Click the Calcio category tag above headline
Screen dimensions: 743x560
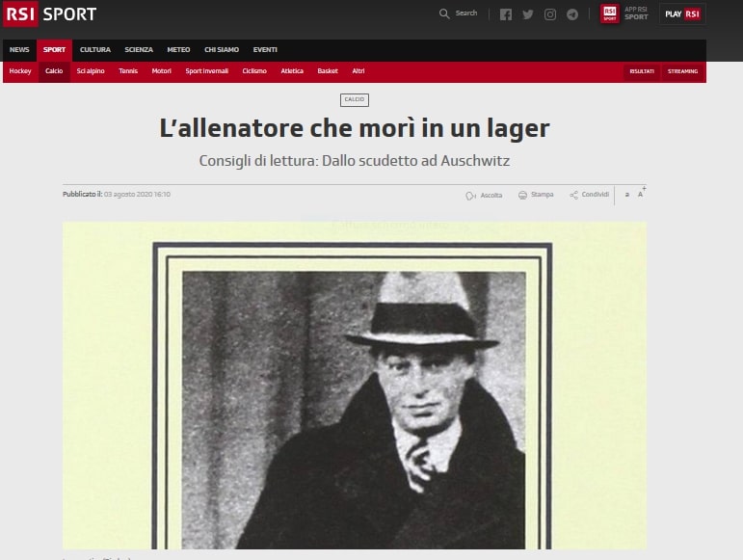[355, 100]
